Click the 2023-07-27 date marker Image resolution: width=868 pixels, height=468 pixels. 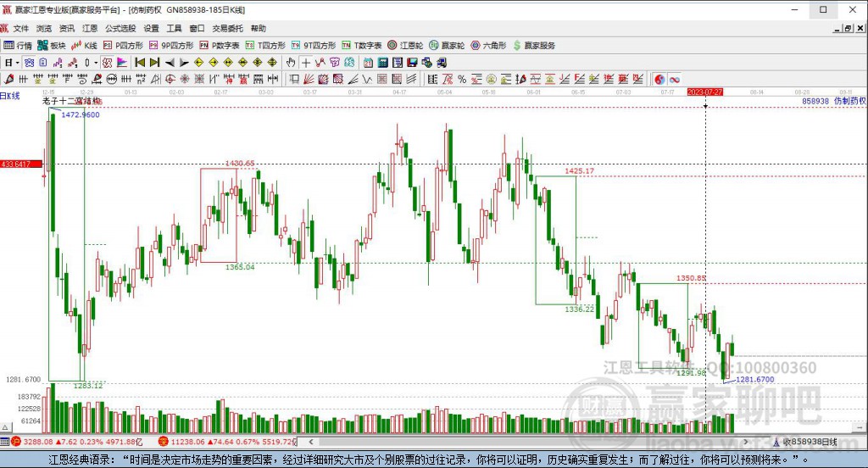(704, 92)
